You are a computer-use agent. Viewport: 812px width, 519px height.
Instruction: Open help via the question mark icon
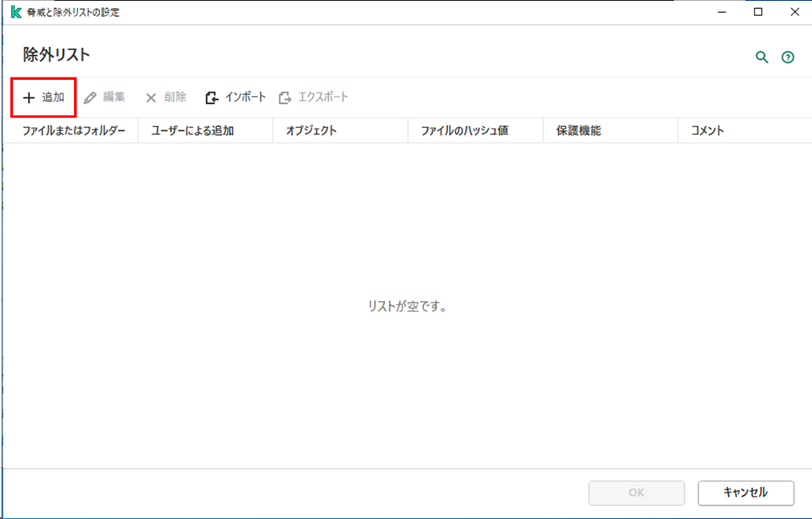click(x=787, y=57)
